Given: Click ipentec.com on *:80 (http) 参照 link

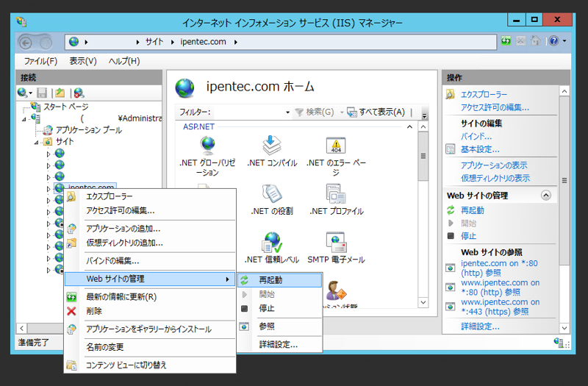Looking at the screenshot, I should coord(499,268).
